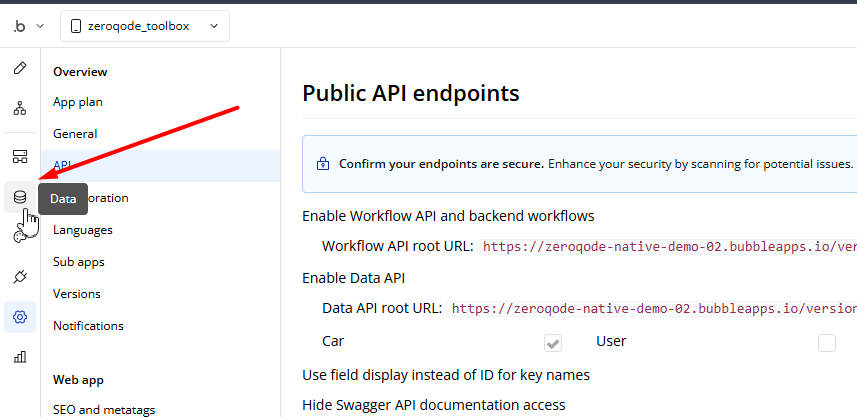Select the Languages settings menu item
This screenshot has width=857, height=417.
[83, 230]
